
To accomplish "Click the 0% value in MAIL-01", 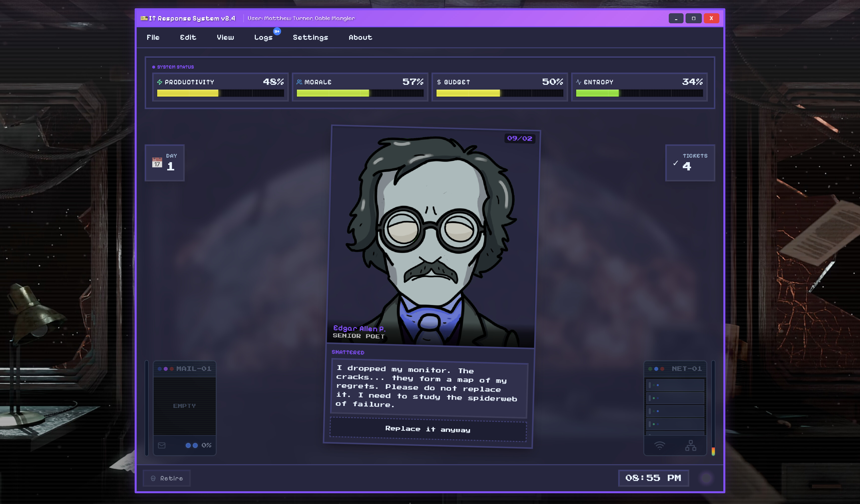I will point(206,445).
